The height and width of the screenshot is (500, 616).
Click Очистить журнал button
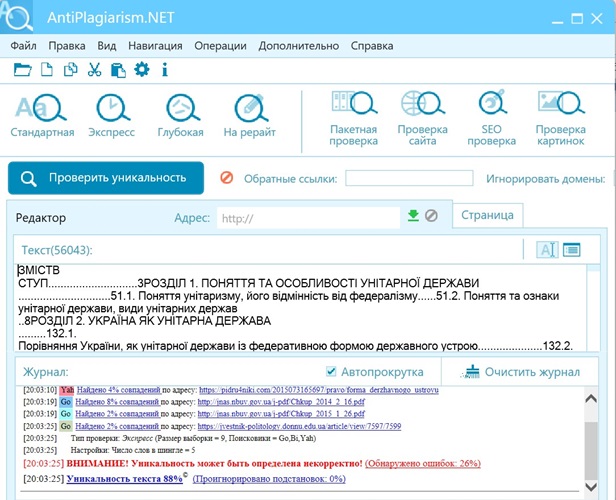pyautogui.click(x=522, y=372)
